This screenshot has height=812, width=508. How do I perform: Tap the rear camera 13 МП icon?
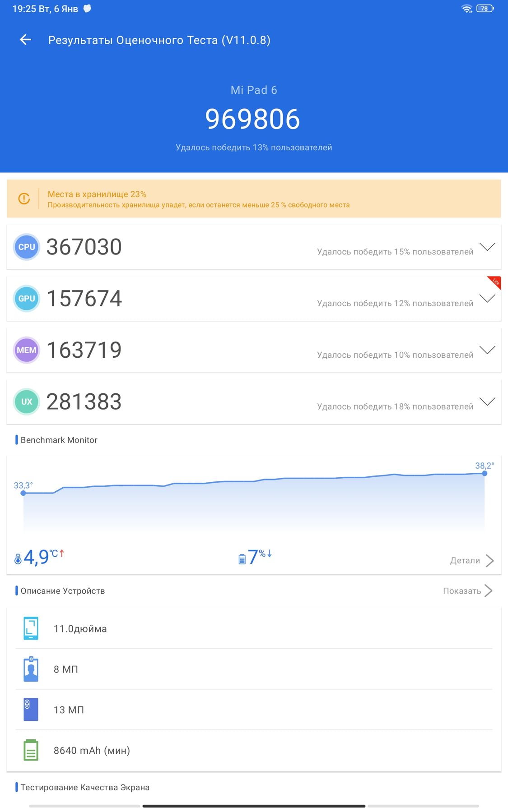31,710
